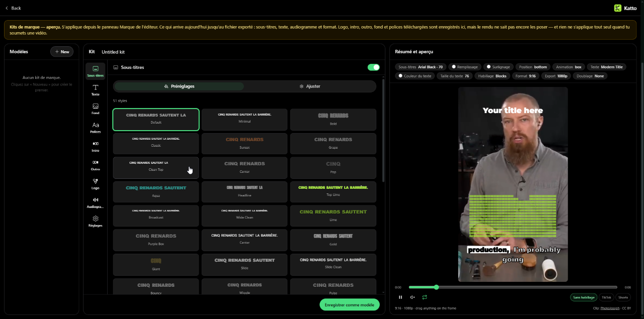Select the Grape subtitle preset

(333, 144)
